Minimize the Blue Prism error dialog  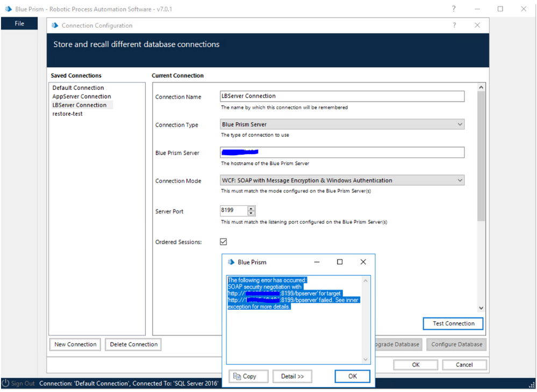click(x=317, y=262)
